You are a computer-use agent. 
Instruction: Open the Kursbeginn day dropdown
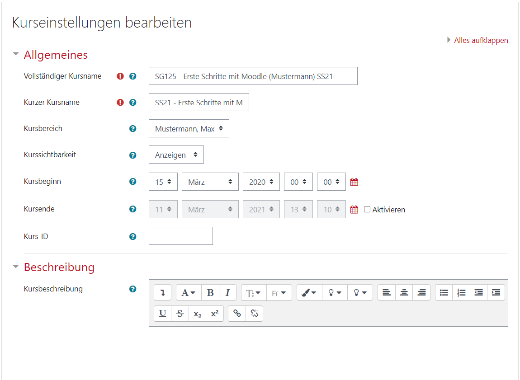pos(163,182)
